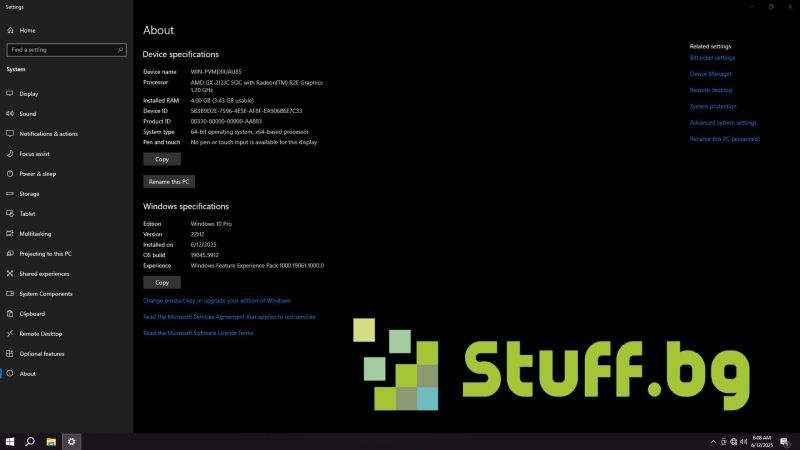Click Advanced system settings link
Screen dimensions: 800x450
click(722, 123)
